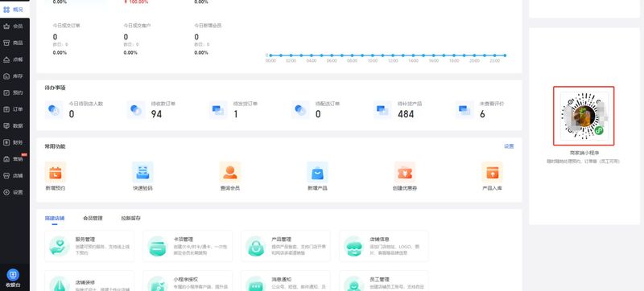Open 库存 inventory item in sidebar

pyautogui.click(x=14, y=76)
